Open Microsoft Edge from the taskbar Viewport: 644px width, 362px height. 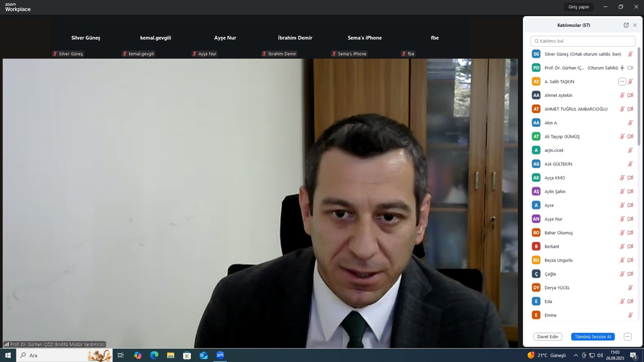[154, 355]
